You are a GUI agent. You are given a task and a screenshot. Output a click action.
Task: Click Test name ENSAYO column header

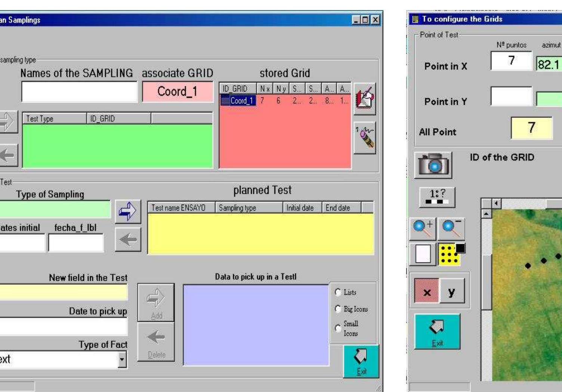[182, 208]
